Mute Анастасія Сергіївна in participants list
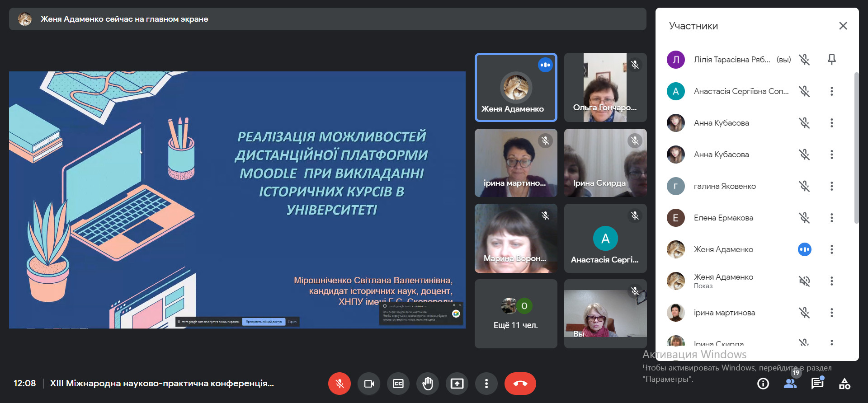 pos(804,91)
